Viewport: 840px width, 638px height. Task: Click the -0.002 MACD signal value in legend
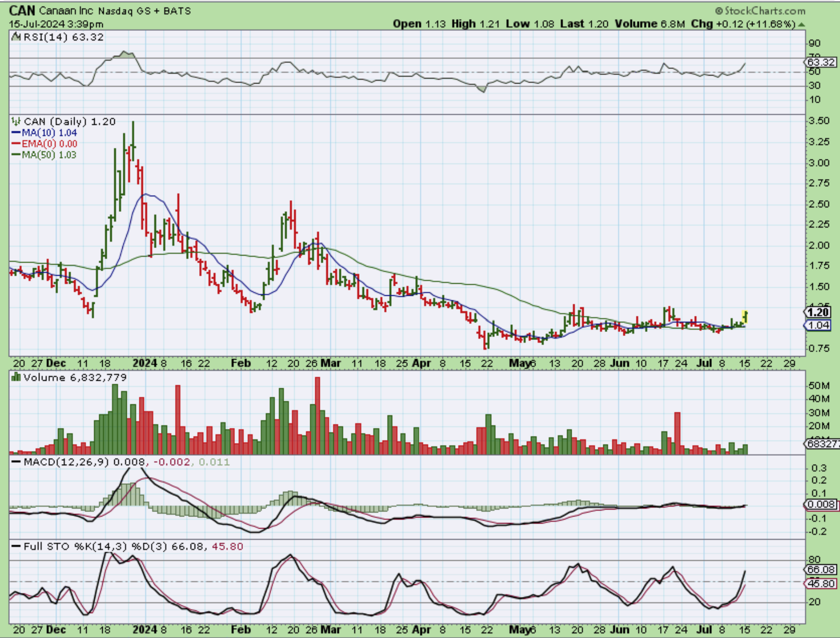coord(171,462)
